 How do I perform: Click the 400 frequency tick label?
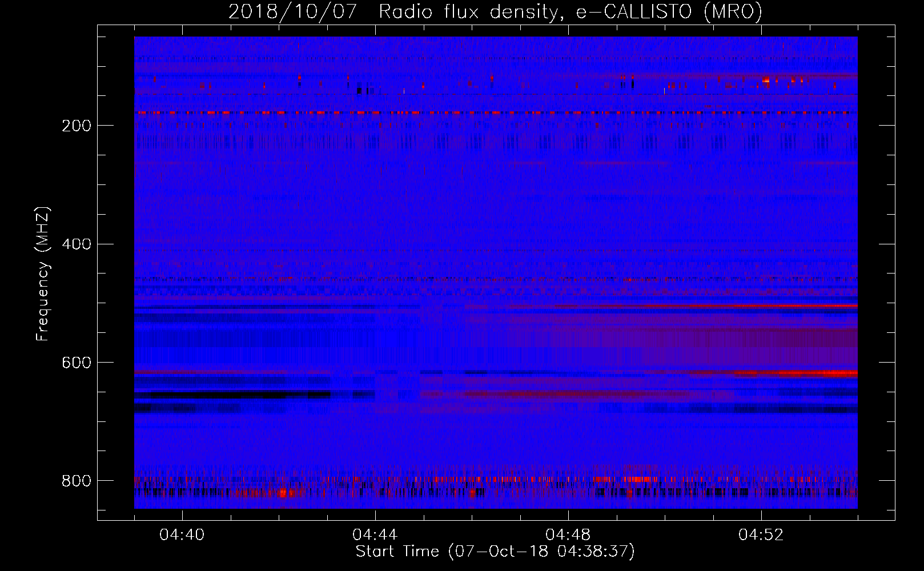(x=77, y=244)
